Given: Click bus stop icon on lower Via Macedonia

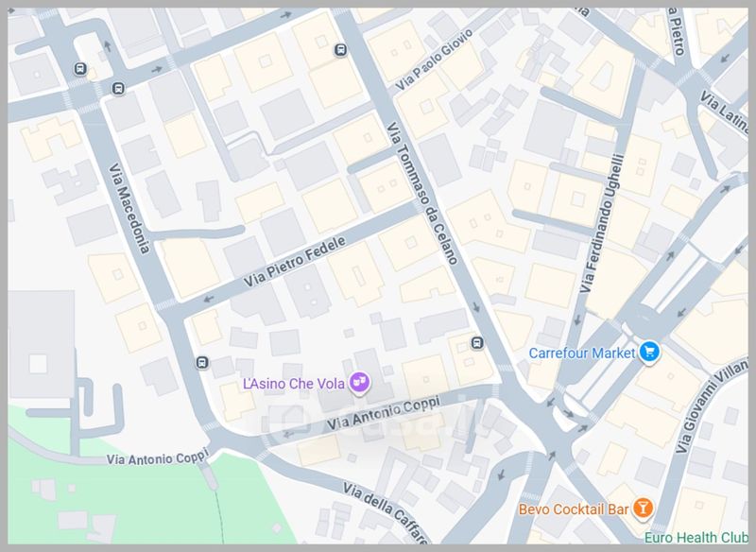Looking at the screenshot, I should coord(202,363).
